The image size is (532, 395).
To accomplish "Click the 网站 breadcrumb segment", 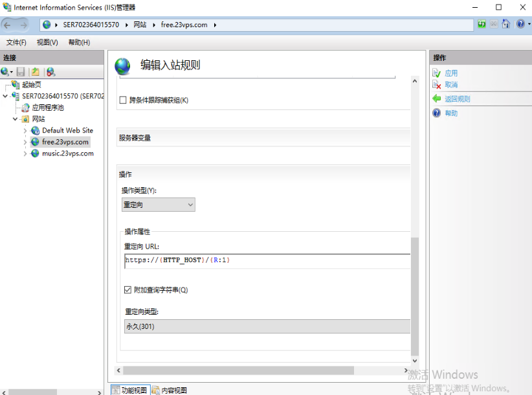I will click(140, 25).
